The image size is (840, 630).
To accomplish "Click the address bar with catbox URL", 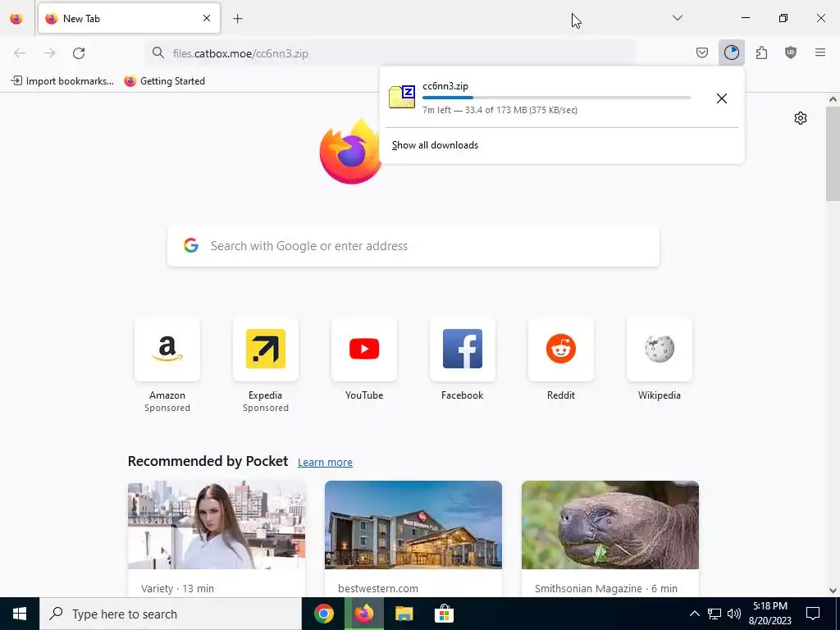I will [391, 53].
